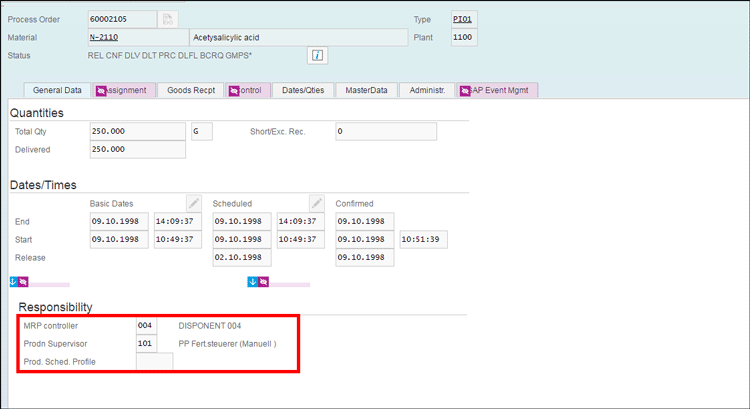Click the Process Order number field
The height and width of the screenshot is (409, 750).
121,20
